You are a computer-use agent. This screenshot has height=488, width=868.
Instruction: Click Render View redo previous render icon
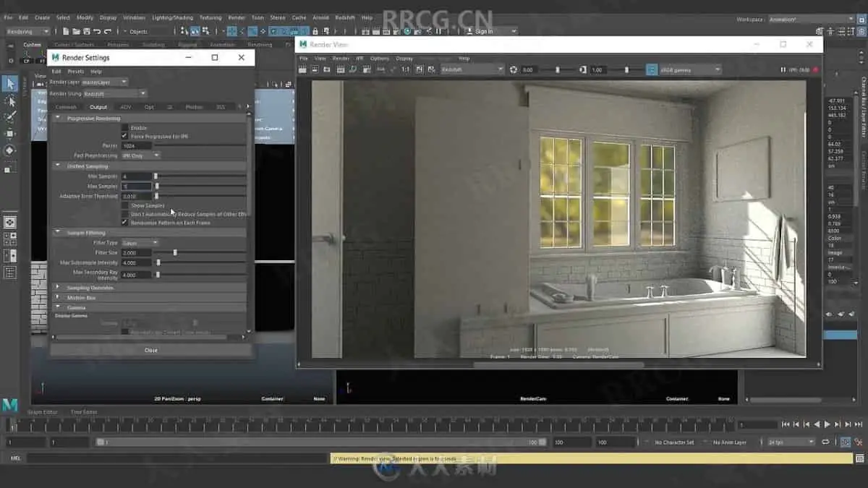303,69
